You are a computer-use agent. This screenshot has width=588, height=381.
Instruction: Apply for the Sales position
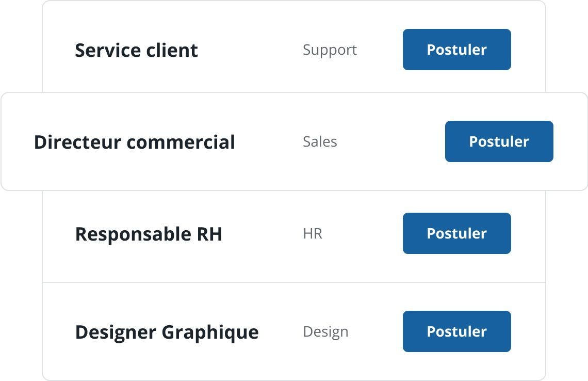499,141
